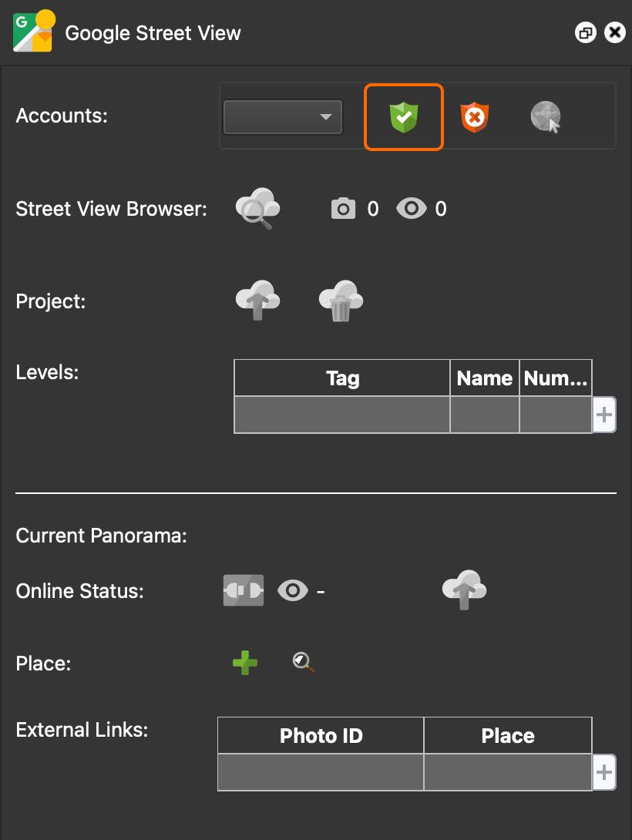Click the Place column header in External Links

508,735
